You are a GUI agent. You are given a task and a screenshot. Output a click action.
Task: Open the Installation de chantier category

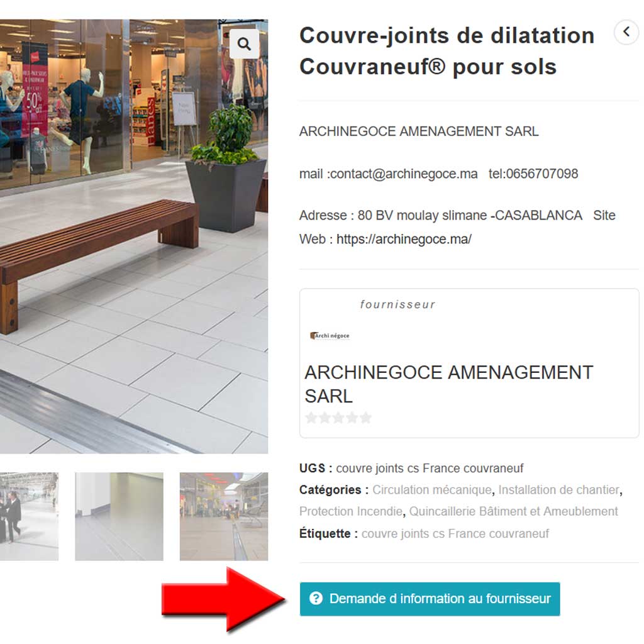(558, 489)
